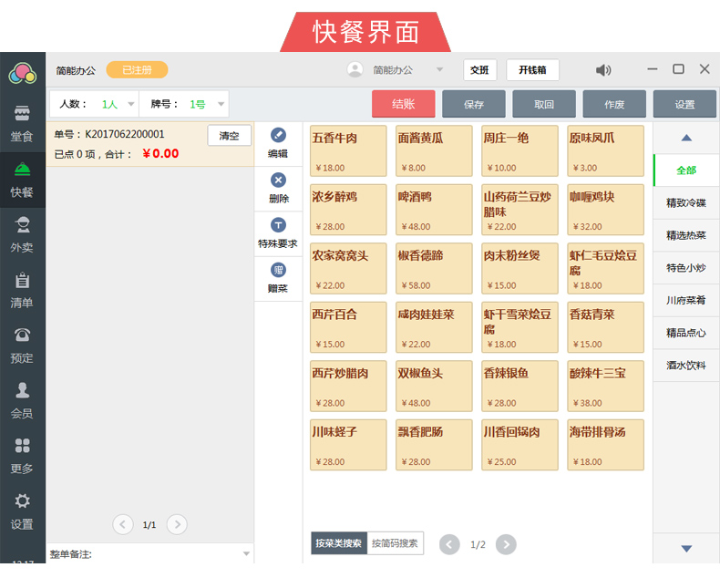Add dish 海带排骨汤 to the order

606,445
